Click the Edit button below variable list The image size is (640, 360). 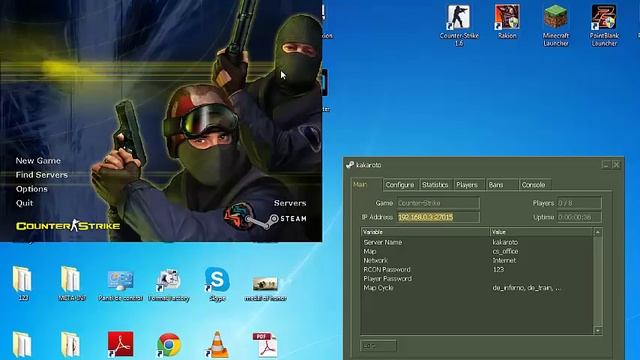[378, 346]
